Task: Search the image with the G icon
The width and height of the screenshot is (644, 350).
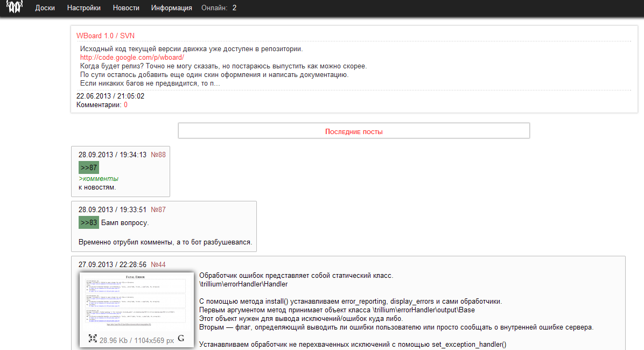Action: point(181,338)
